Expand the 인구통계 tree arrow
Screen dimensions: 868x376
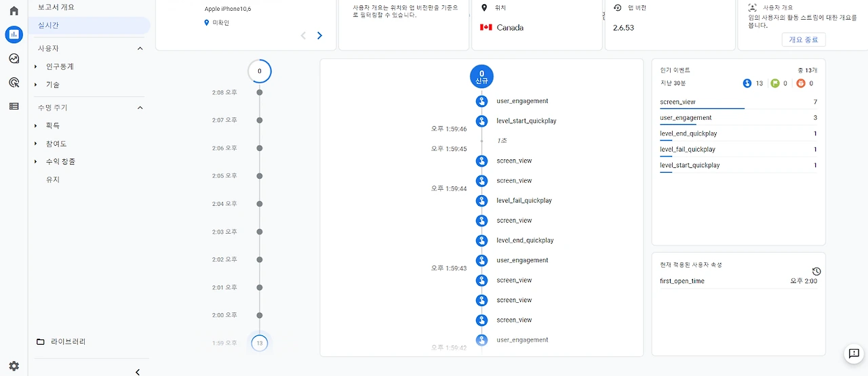(x=36, y=67)
